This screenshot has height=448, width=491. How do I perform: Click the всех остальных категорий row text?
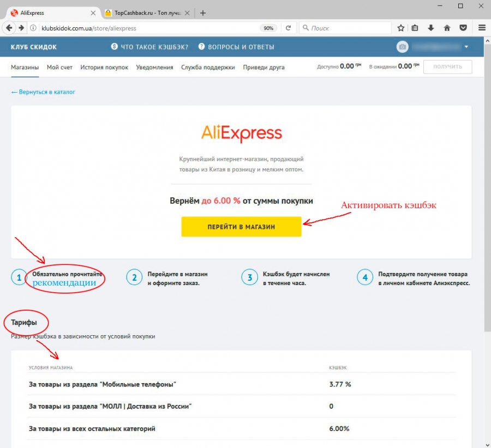[x=92, y=428]
